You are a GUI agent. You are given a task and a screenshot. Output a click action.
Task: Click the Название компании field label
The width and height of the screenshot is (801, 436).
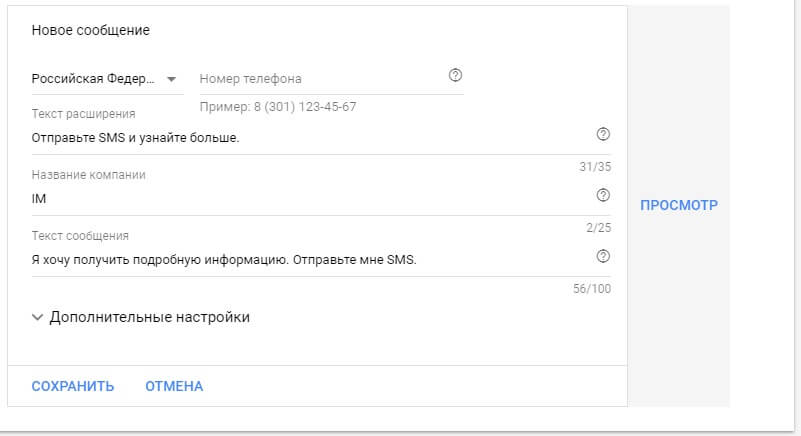click(88, 174)
